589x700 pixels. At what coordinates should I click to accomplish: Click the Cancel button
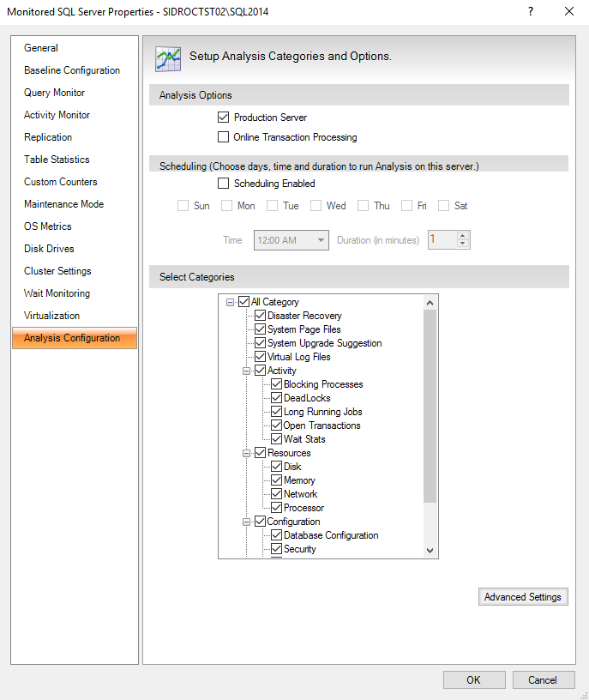pyautogui.click(x=543, y=680)
